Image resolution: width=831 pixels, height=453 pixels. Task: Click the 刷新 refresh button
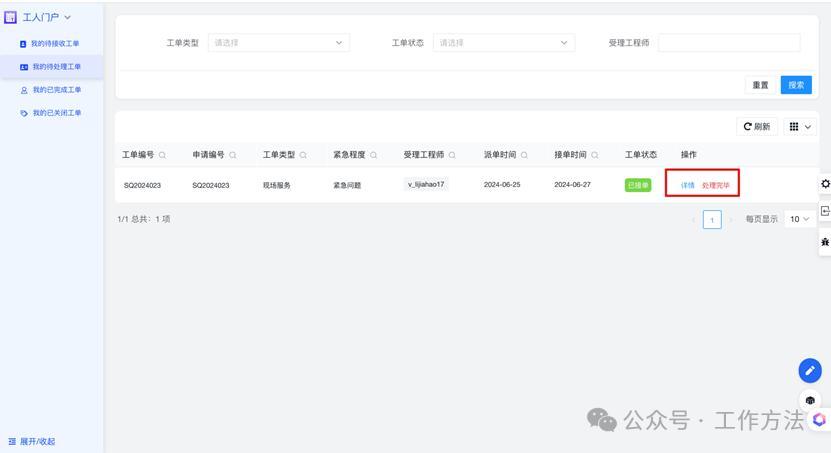pyautogui.click(x=757, y=127)
